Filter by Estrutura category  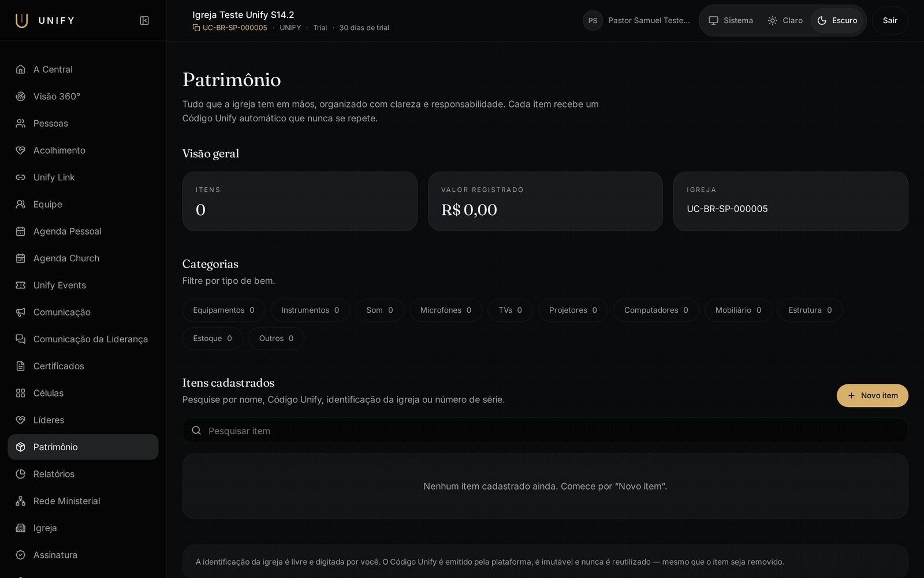[x=810, y=310]
